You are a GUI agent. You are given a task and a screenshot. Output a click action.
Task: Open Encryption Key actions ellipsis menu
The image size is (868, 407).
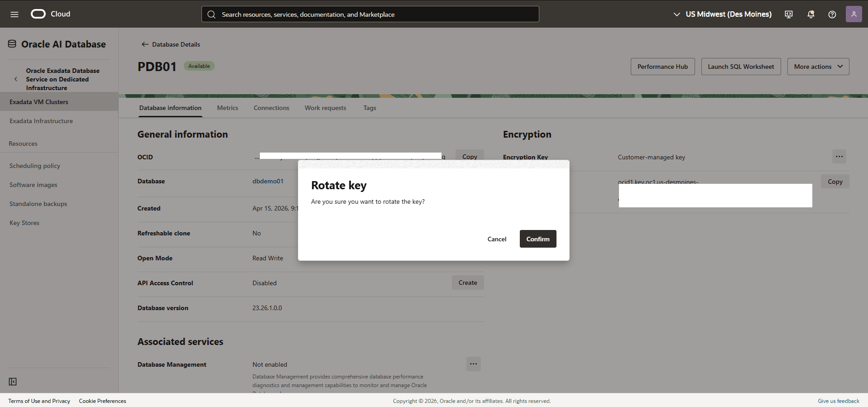839,157
